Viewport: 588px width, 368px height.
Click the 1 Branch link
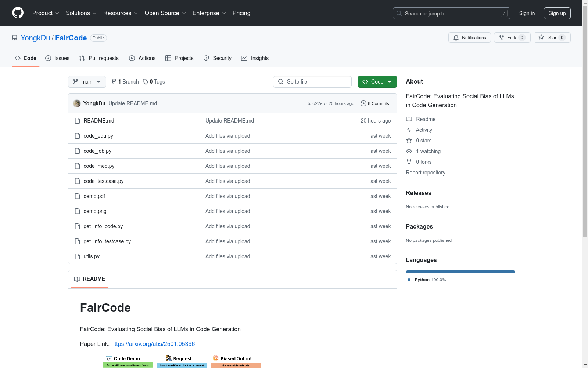tap(125, 82)
